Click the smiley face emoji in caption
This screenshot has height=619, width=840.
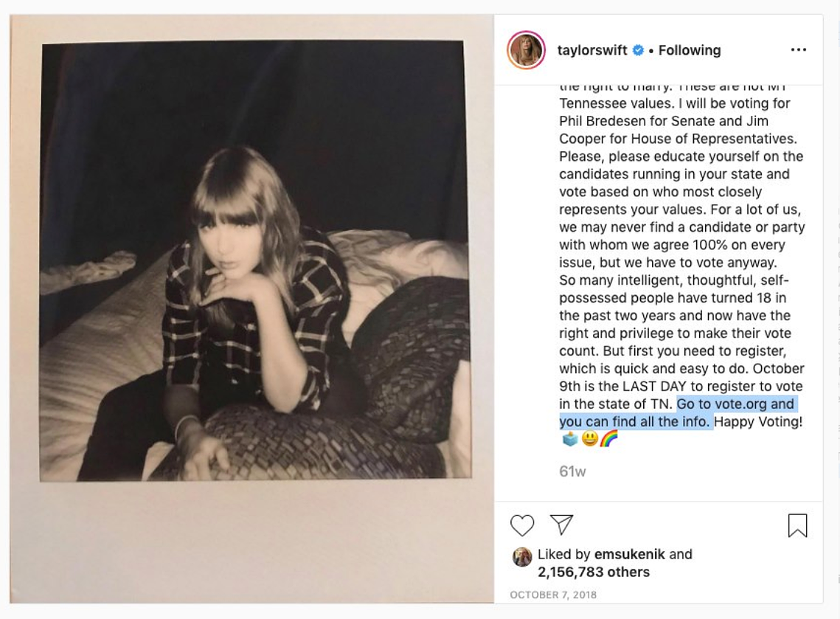tap(590, 439)
